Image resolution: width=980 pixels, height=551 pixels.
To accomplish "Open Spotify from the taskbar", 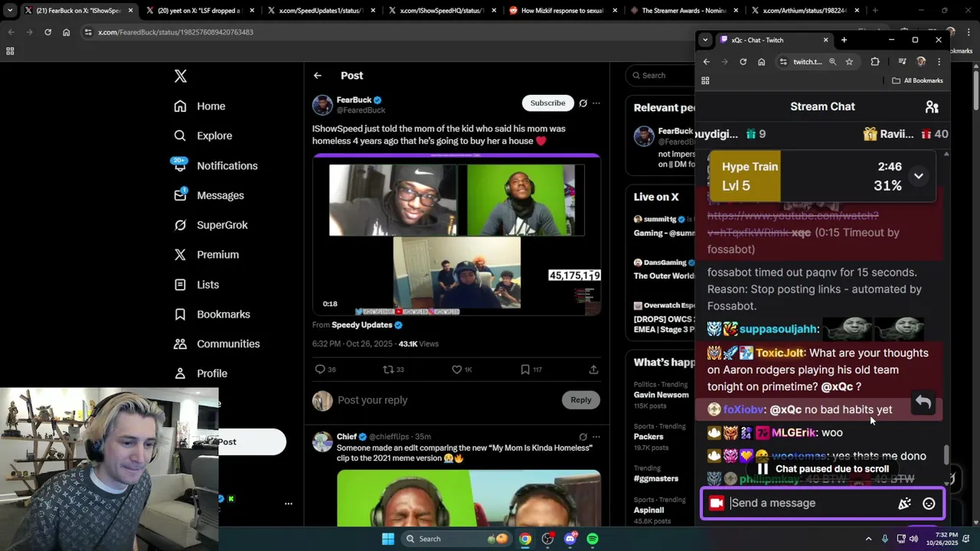I will (593, 539).
